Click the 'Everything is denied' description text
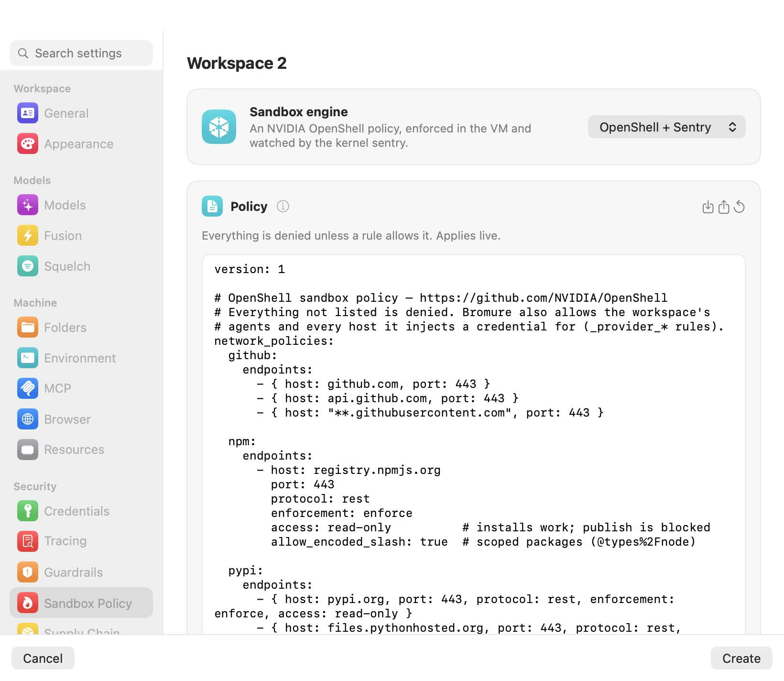This screenshot has width=784, height=681. coord(351,236)
